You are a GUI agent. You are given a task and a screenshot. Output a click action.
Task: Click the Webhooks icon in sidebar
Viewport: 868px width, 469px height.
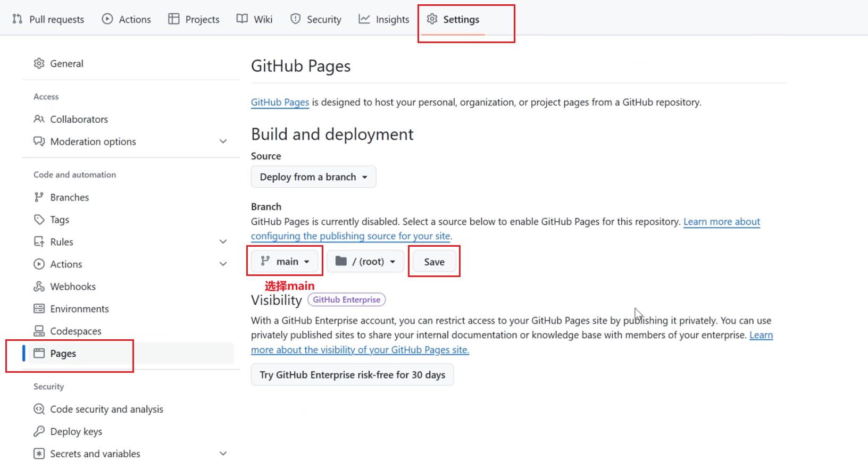click(39, 287)
